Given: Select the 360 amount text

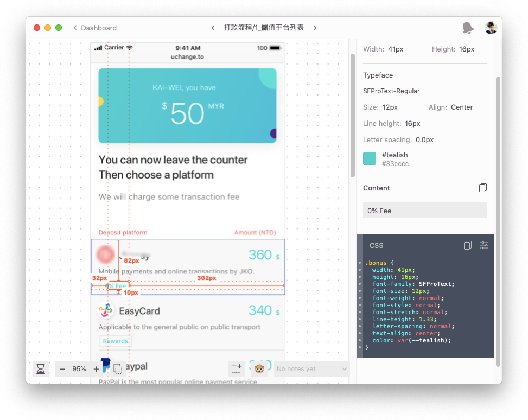Looking at the screenshot, I should coord(260,254).
